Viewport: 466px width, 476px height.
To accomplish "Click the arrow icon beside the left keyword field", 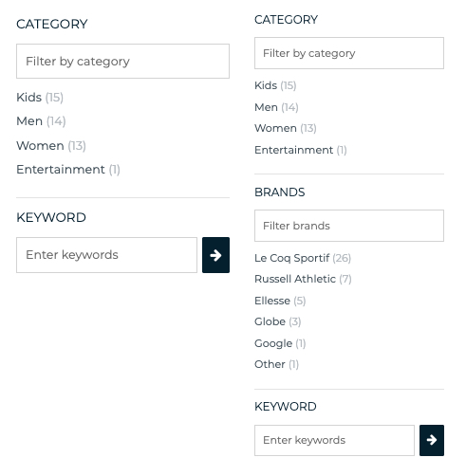I will pos(215,255).
